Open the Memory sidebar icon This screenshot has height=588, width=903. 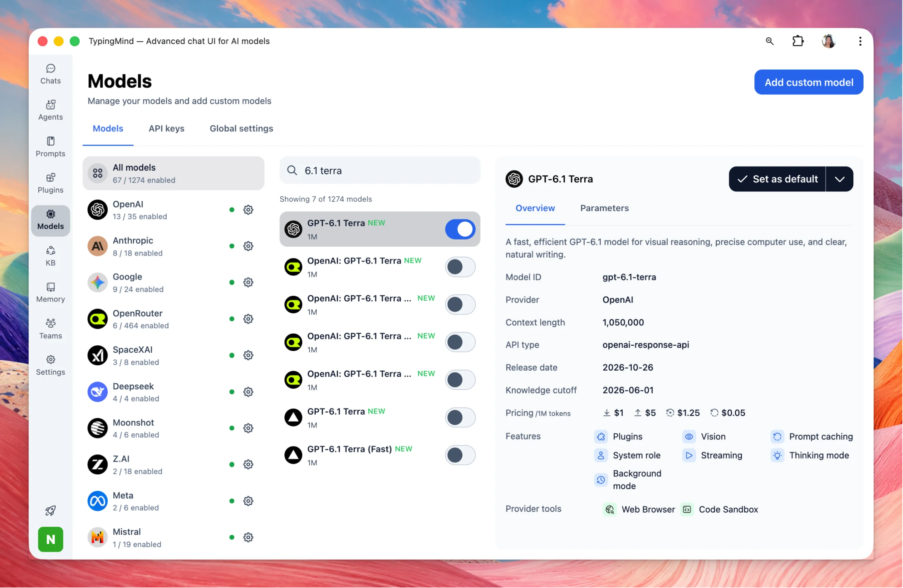pos(50,292)
